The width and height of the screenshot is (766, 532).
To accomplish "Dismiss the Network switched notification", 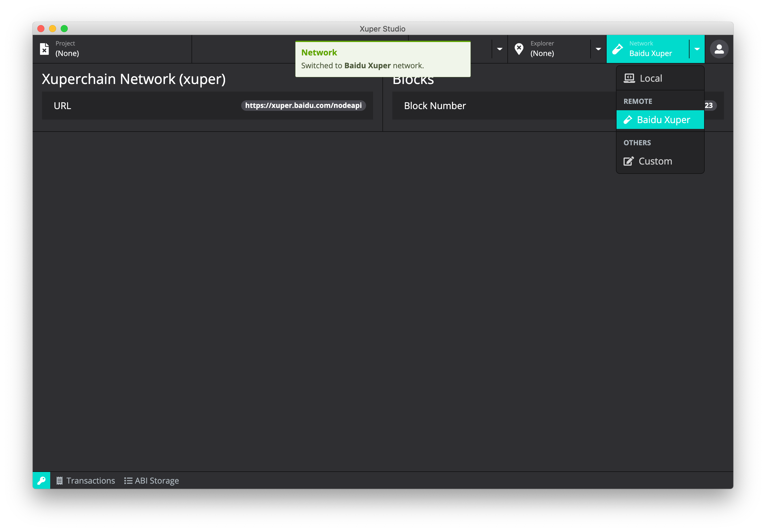I will [x=383, y=59].
